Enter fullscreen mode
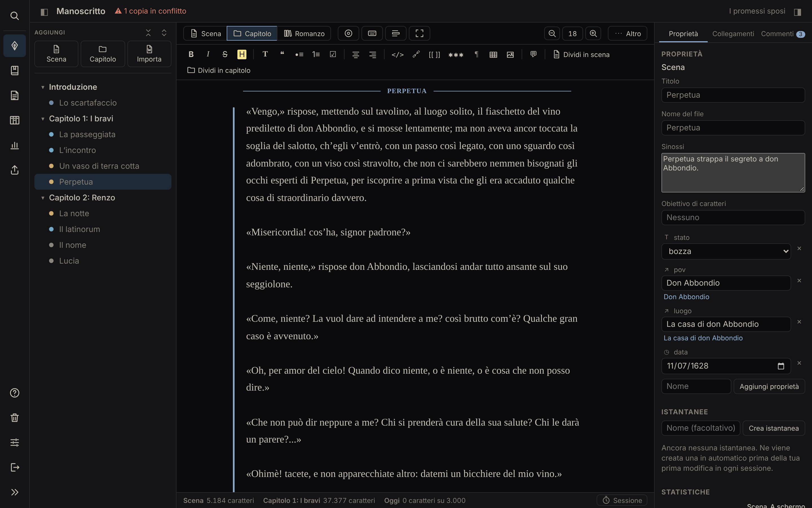 (420, 33)
